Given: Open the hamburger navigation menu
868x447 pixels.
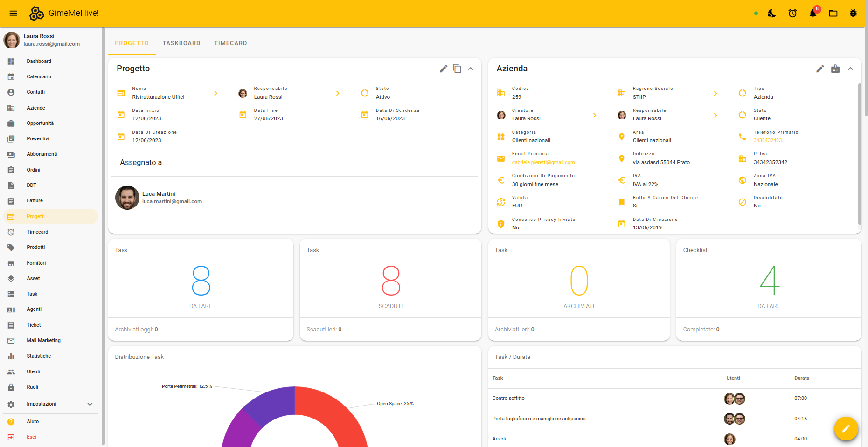Looking at the screenshot, I should coord(14,13).
